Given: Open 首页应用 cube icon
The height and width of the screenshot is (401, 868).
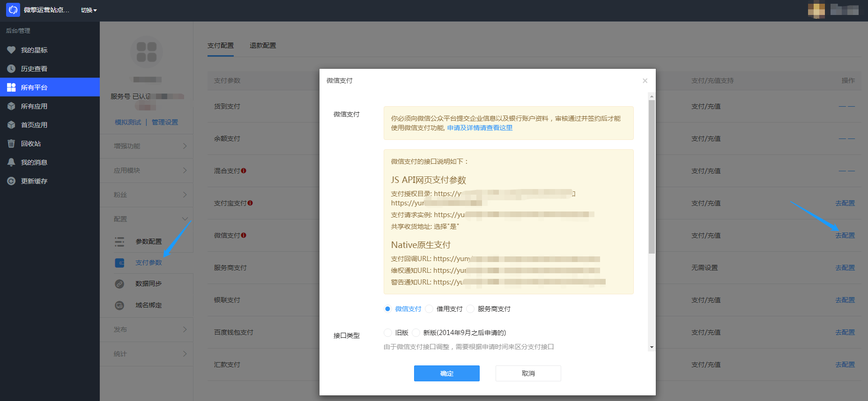Looking at the screenshot, I should [x=11, y=125].
